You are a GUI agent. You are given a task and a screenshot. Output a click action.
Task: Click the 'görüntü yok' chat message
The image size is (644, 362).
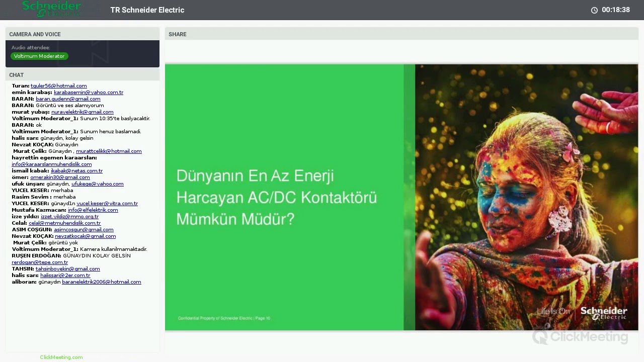click(x=63, y=243)
